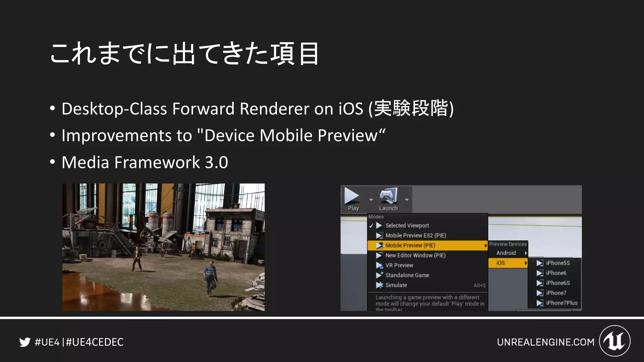
Task: Expand Mobile Preview (PIE) submenu arrow
Action: 486,245
